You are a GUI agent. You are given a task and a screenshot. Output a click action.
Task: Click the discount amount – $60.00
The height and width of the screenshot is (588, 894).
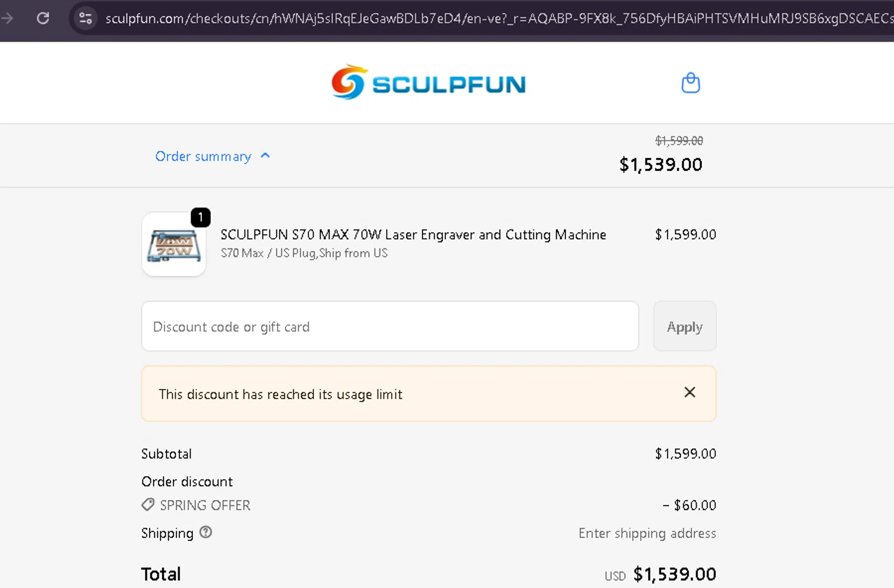click(689, 505)
